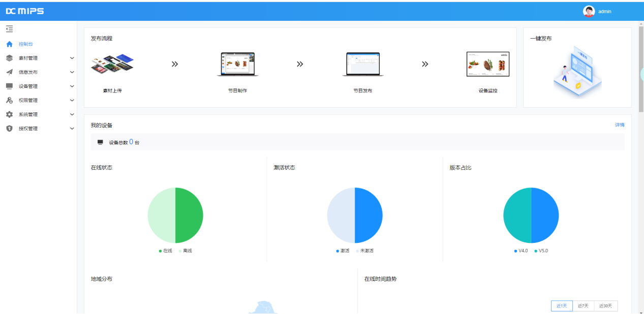Click the 在线状态 chart title
The height and width of the screenshot is (314, 644).
102,168
